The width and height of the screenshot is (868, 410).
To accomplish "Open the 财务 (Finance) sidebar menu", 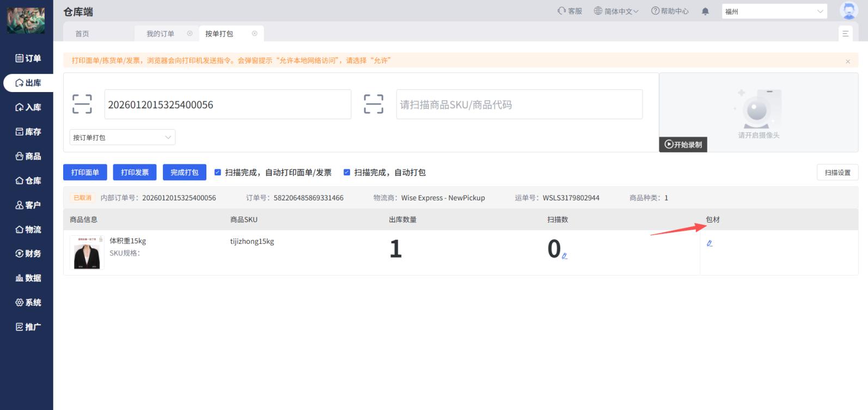I will 28,254.
